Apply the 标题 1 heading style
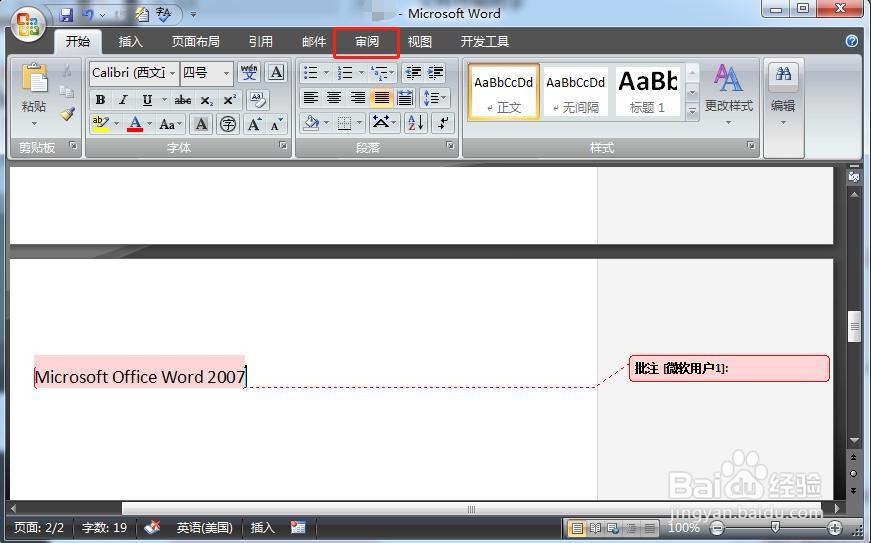 pos(647,92)
